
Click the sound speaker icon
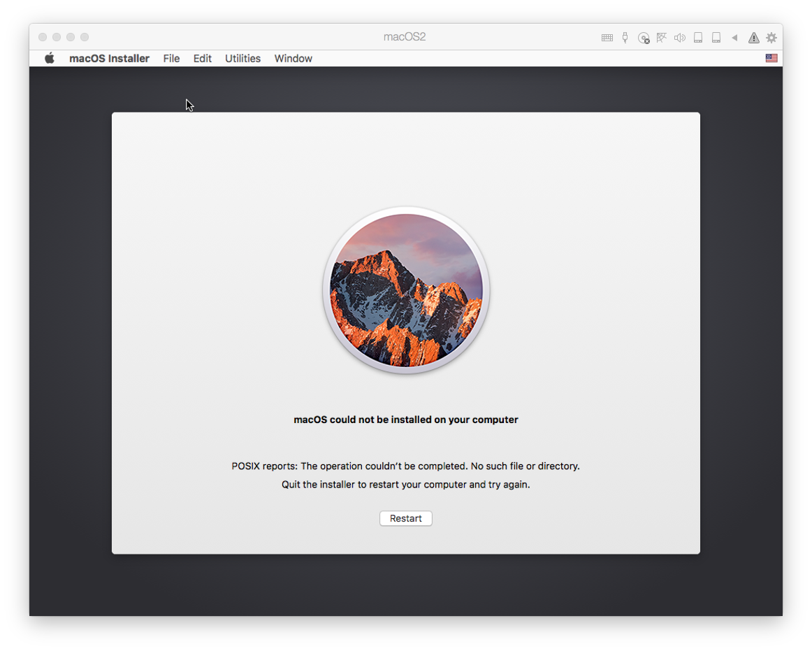[x=679, y=38]
